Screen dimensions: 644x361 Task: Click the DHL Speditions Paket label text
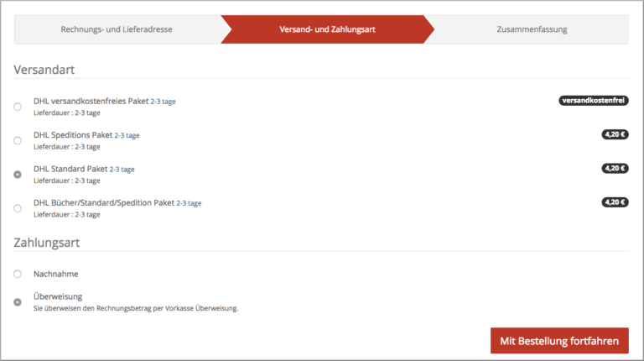coord(73,134)
